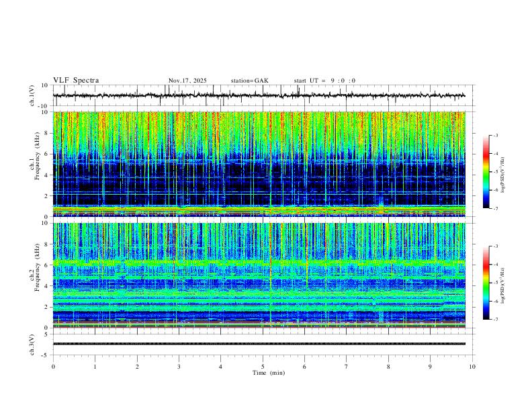Click the ch.1 "Frequency (kHz)" axis label
This screenshot has width=532, height=411.
click(x=36, y=156)
